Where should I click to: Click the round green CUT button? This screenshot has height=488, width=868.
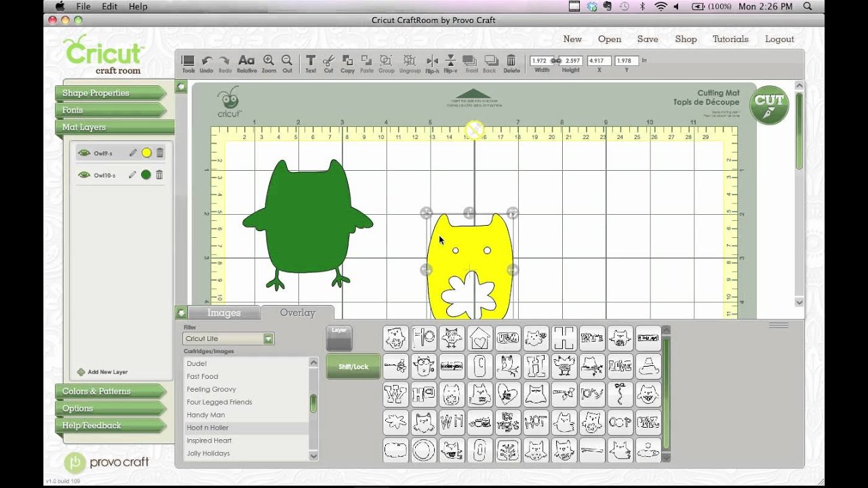click(x=769, y=105)
